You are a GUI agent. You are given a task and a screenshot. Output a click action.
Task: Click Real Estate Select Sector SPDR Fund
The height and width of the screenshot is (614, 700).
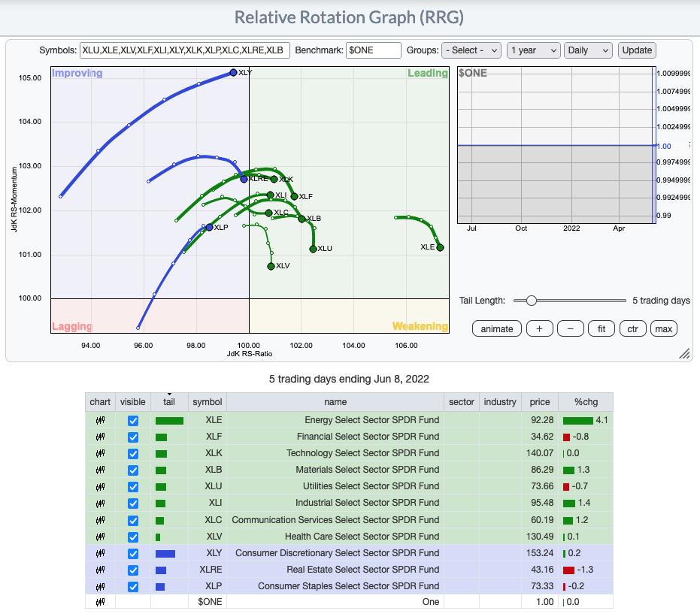click(363, 570)
